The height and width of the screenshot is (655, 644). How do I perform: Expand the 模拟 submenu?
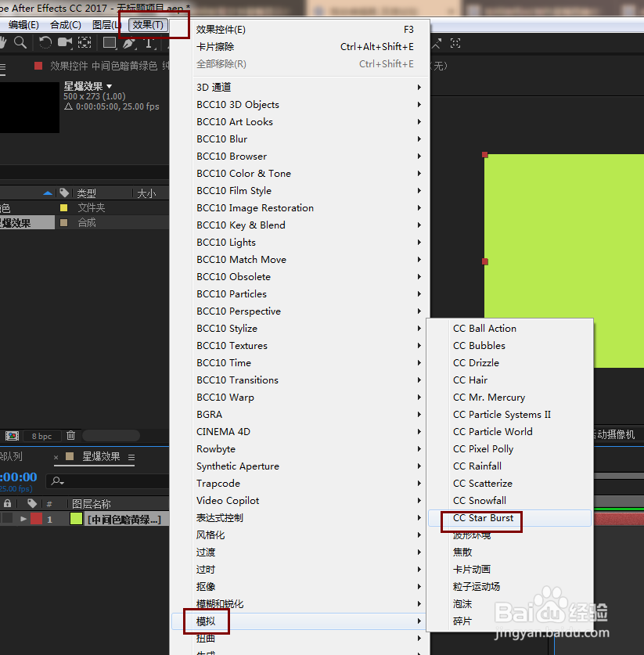(299, 621)
